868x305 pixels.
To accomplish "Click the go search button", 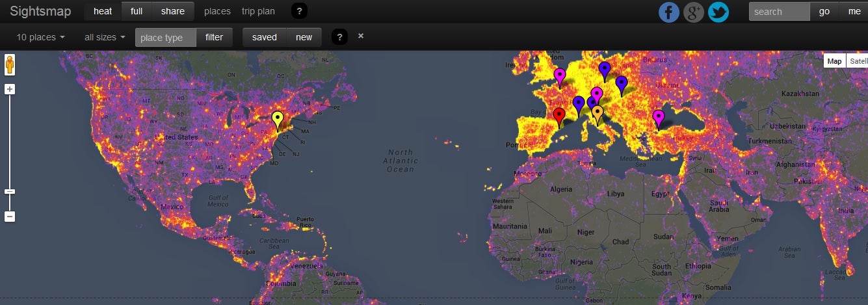I will point(824,11).
